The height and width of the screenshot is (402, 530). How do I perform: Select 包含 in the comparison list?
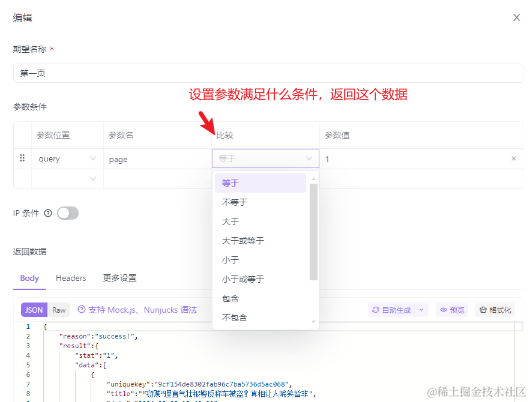point(260,298)
